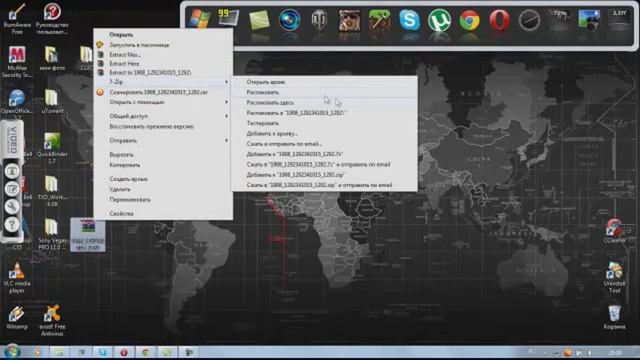
Task: Open the photo camera icon in dock
Action: tap(589, 19)
